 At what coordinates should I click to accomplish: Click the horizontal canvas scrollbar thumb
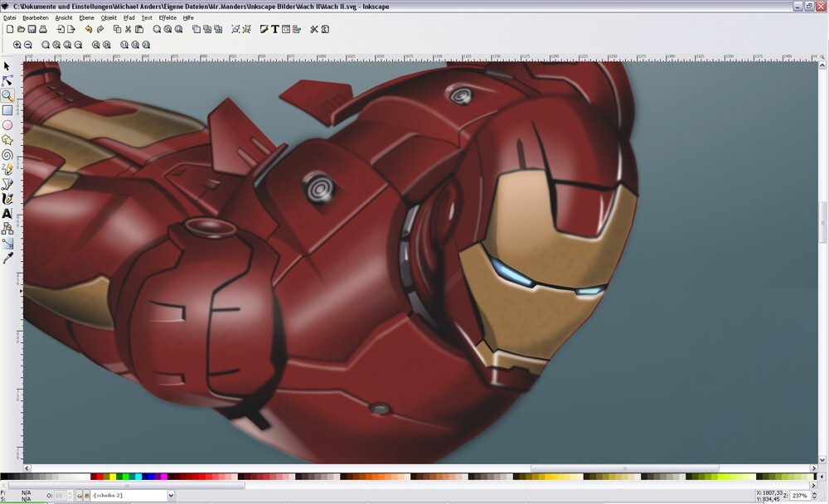coord(624,468)
